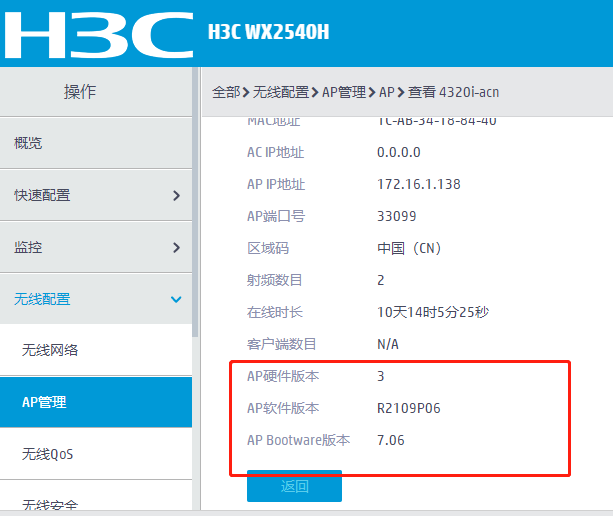Click 全部 in the breadcrumb
The height and width of the screenshot is (516, 613).
click(226, 92)
